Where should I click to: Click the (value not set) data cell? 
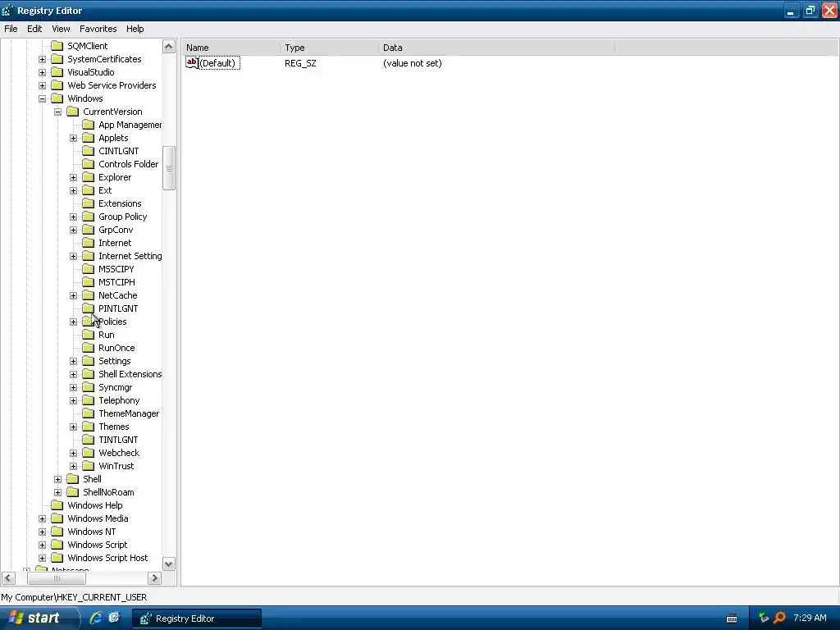pyautogui.click(x=413, y=63)
